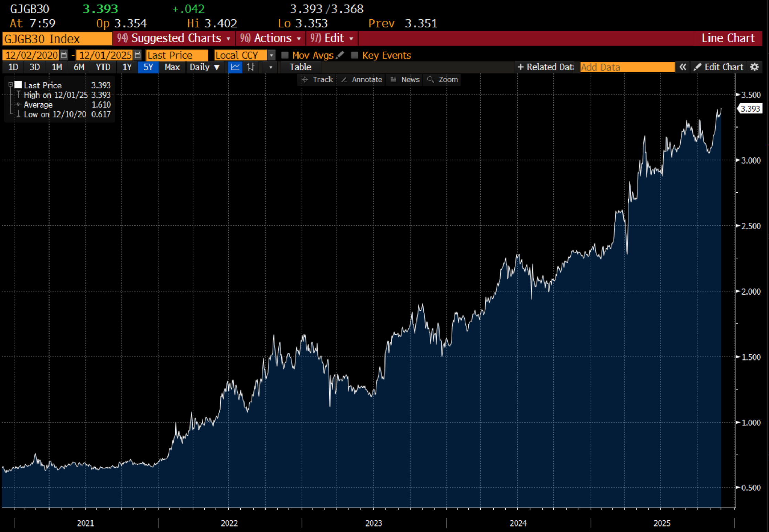Screen dimensions: 769x532
Task: Open the Daily periodicity dropdown
Action: (205, 67)
